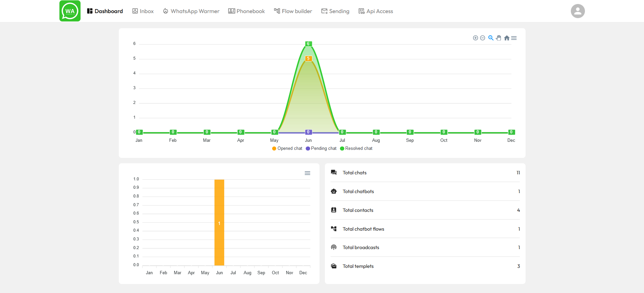Click the chart zoom in icon
The width and height of the screenshot is (644, 293).
(475, 38)
